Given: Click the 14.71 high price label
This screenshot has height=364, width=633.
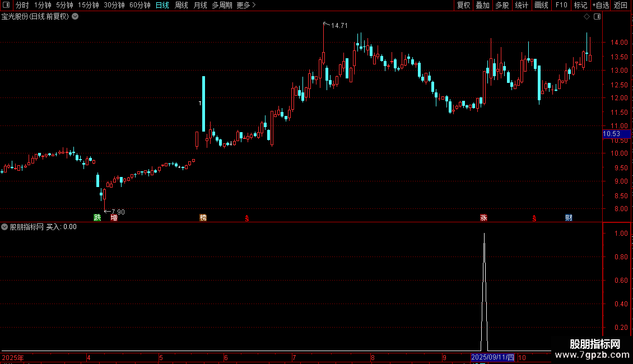Looking at the screenshot, I should click(x=339, y=25).
